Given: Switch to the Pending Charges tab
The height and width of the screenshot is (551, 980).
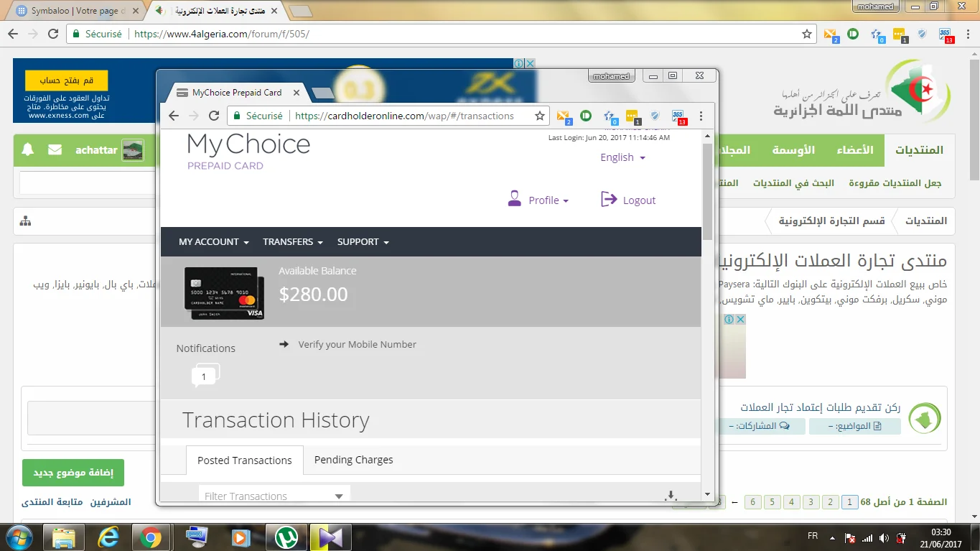Looking at the screenshot, I should 353,460.
